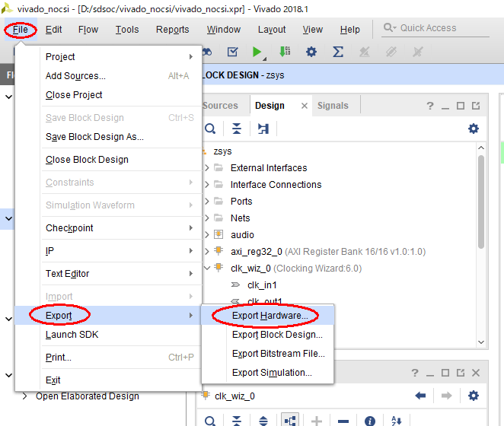Click the minus icon in properties toolbar
This screenshot has height=426, width=504.
343,421
